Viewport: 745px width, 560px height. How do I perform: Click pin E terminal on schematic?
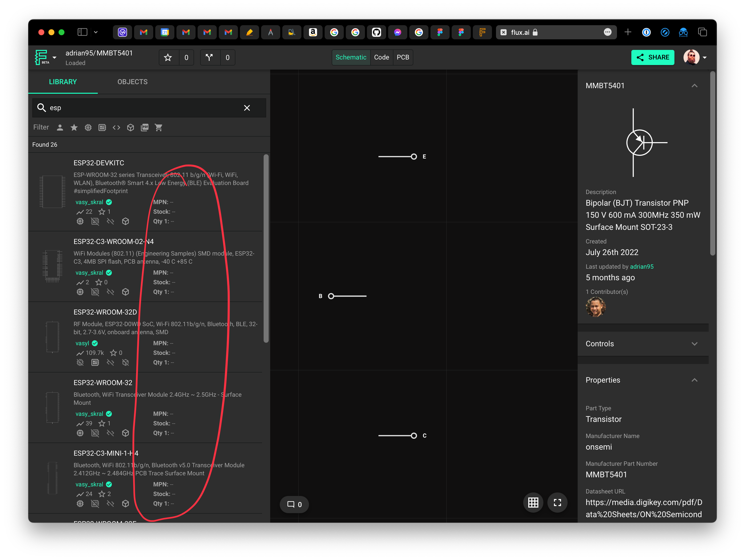[414, 157]
